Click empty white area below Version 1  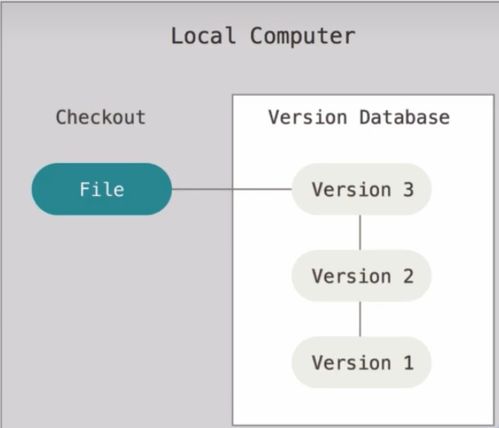pyautogui.click(x=363, y=407)
